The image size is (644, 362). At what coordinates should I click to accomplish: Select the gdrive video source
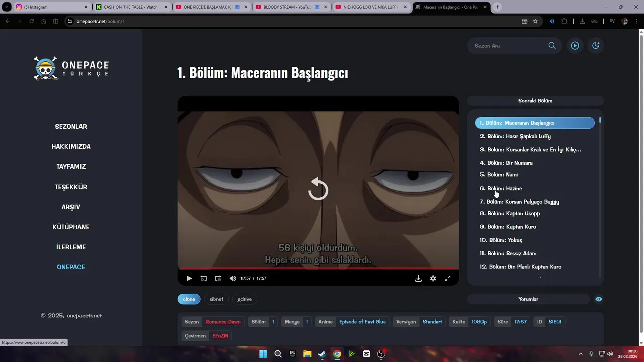pyautogui.click(x=245, y=299)
